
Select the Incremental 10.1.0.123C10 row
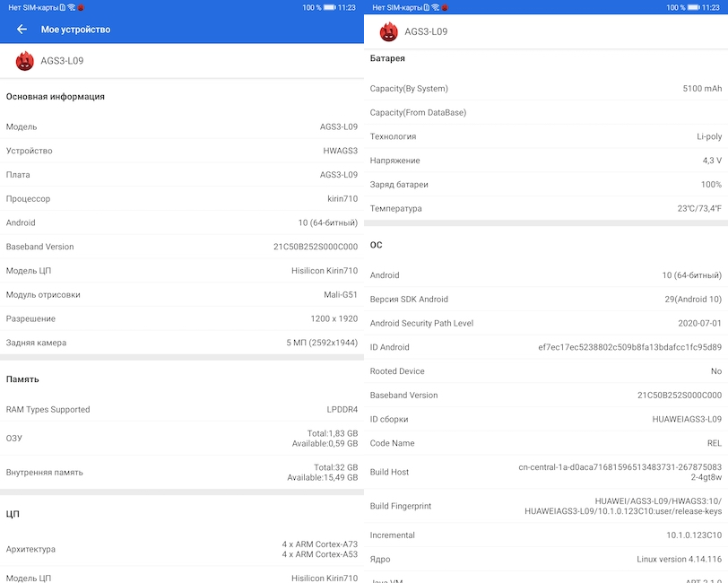tap(546, 535)
